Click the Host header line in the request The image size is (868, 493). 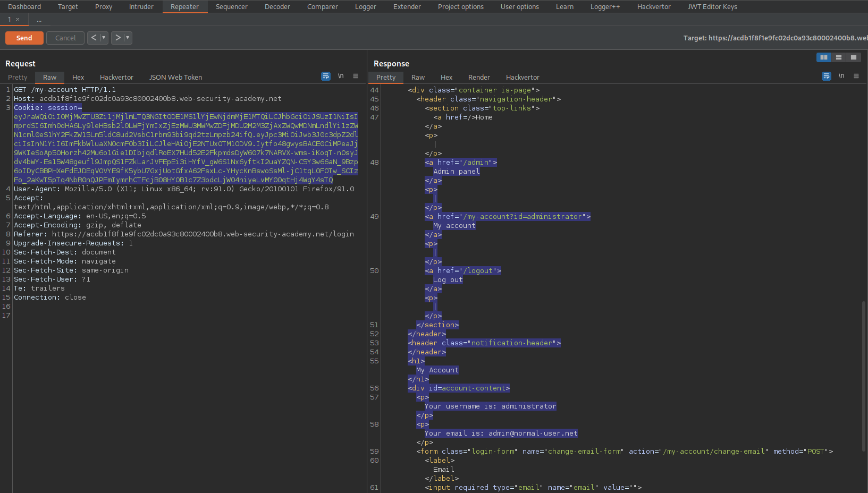tap(148, 99)
